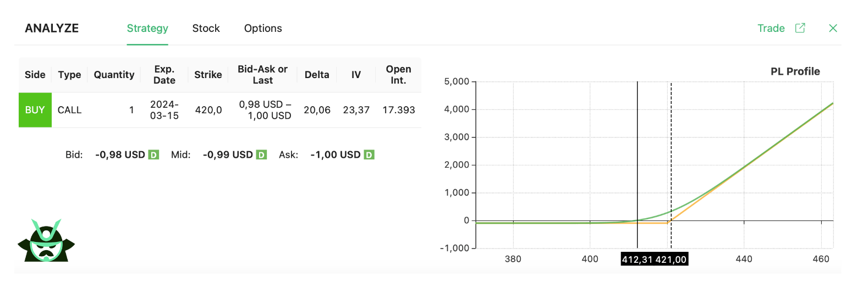The image size is (868, 287).
Task: Open the Trade external link icon
Action: point(800,28)
